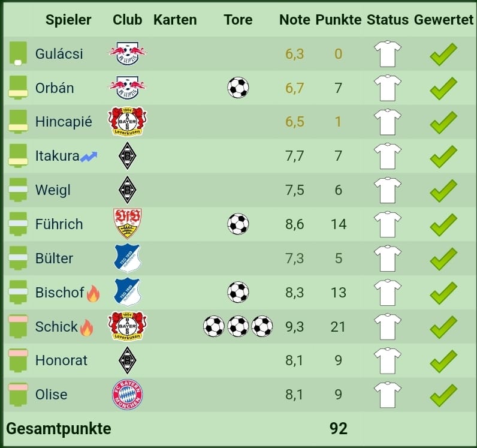Open player Schick's name link
The image size is (477, 448).
click(56, 327)
